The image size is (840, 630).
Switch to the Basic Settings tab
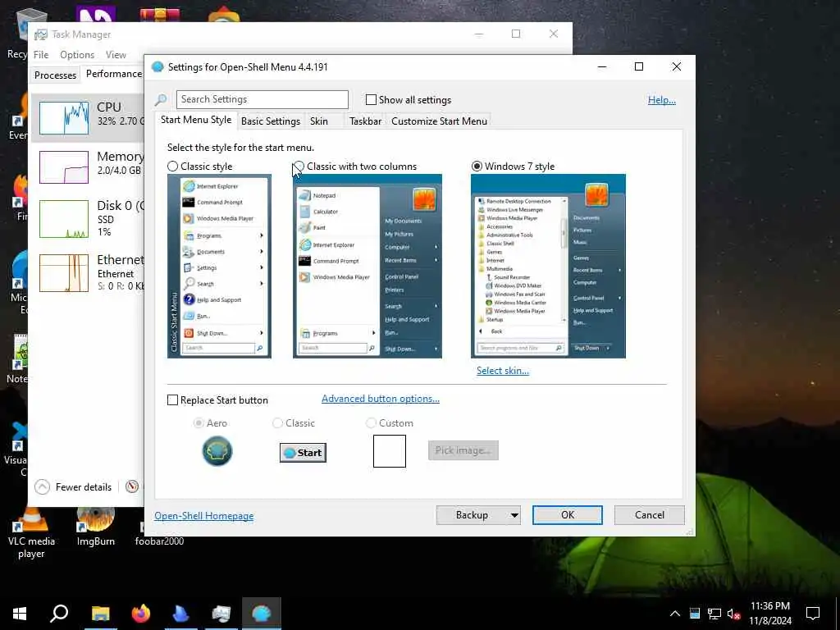point(271,121)
